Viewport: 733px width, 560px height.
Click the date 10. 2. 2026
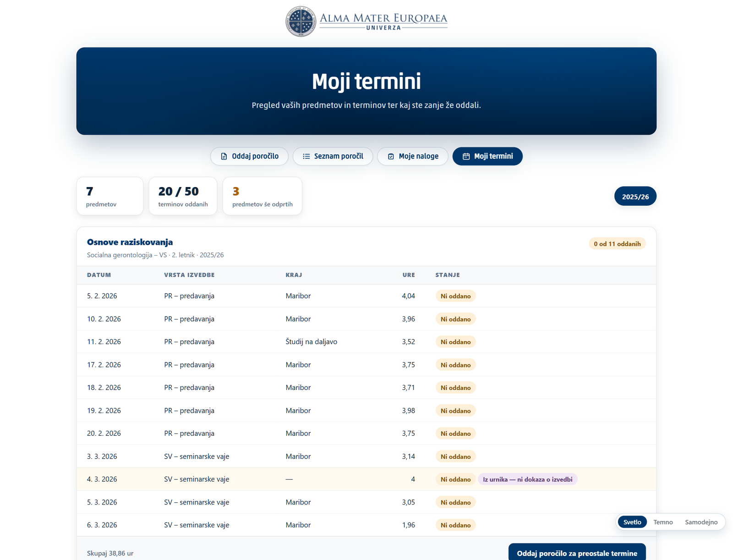click(x=104, y=319)
